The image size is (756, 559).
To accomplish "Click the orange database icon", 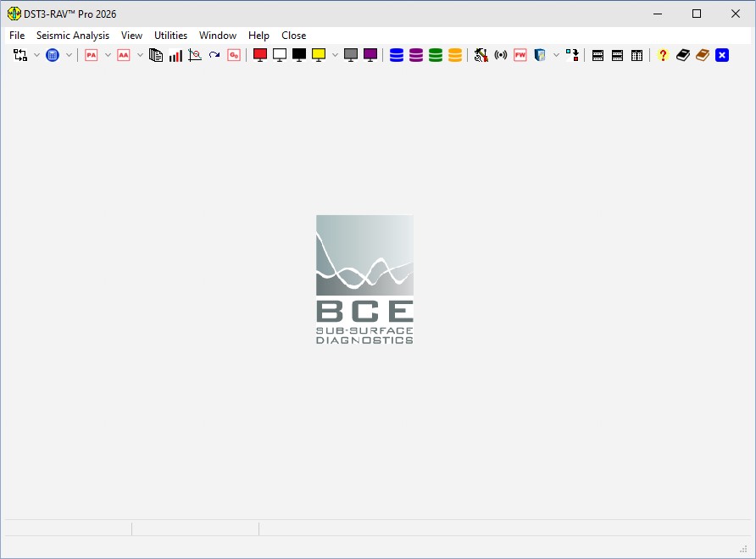I will pyautogui.click(x=455, y=55).
